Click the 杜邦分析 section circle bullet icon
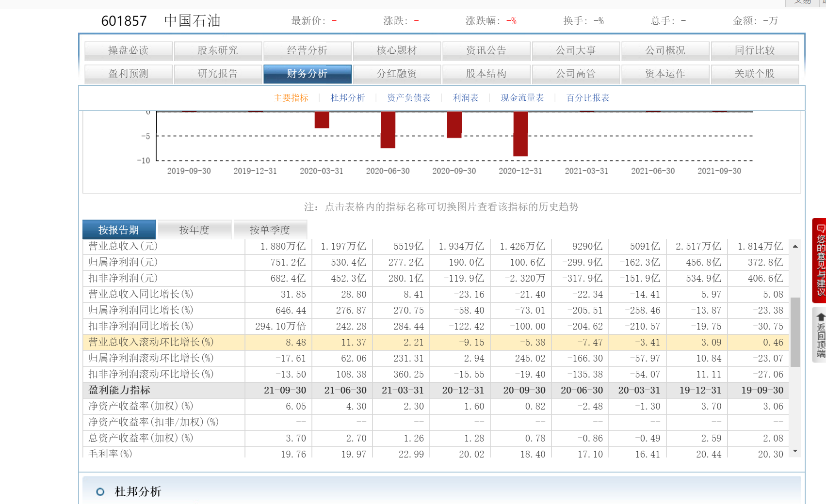This screenshot has height=504, width=826. (x=100, y=492)
